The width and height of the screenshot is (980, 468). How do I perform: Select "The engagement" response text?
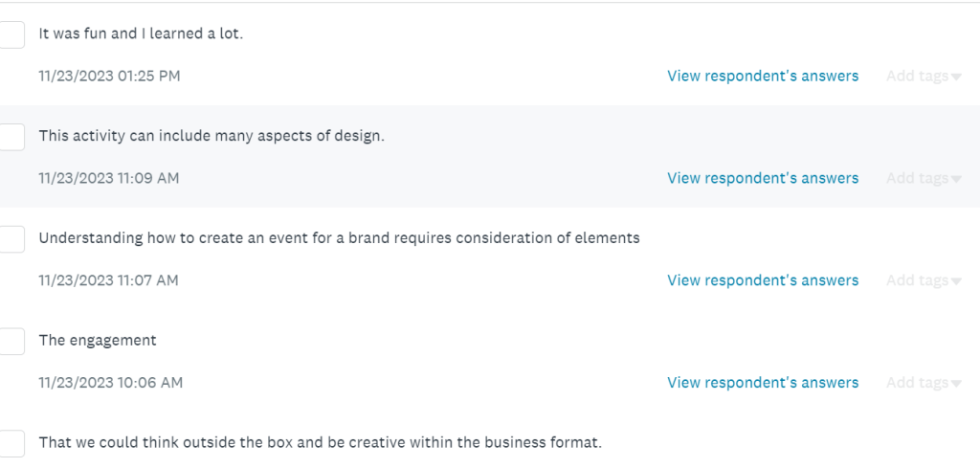point(98,341)
